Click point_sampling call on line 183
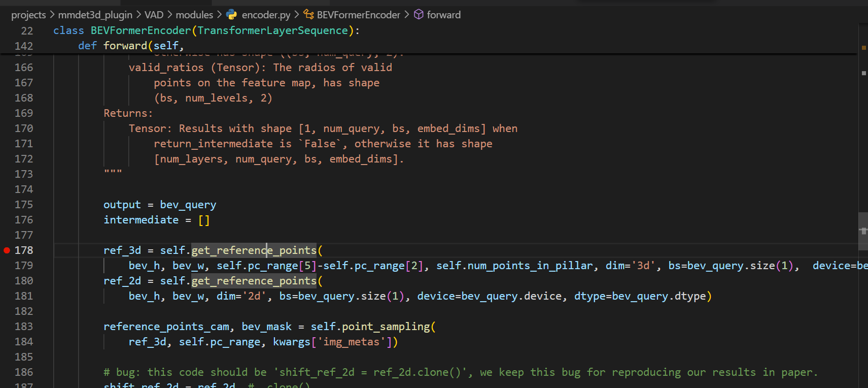 pos(386,327)
